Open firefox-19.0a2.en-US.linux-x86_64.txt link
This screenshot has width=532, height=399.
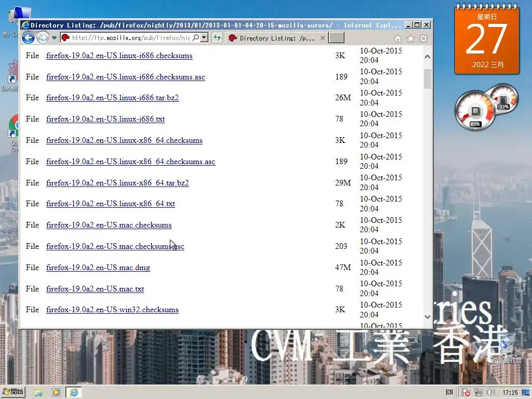(x=111, y=204)
